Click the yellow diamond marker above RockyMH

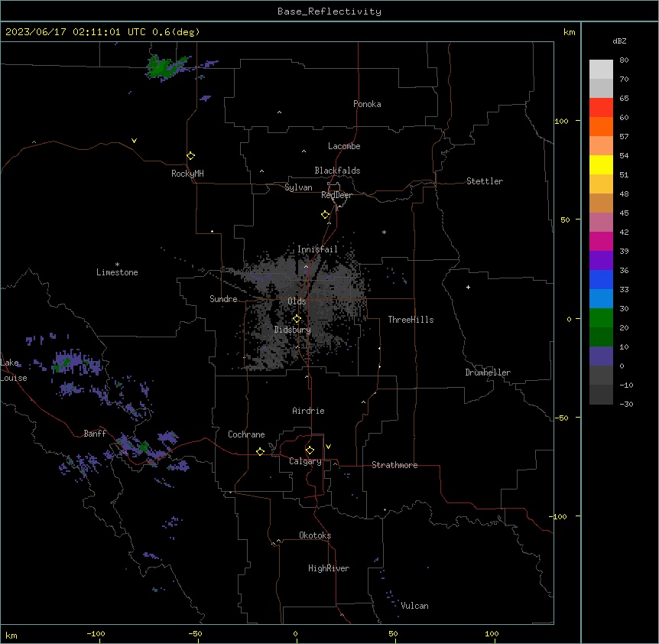pos(191,156)
